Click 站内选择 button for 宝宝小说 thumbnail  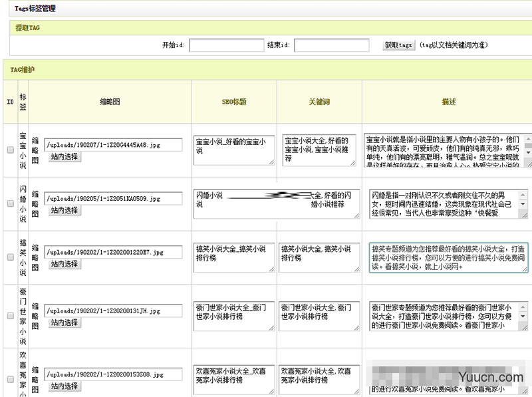click(x=65, y=157)
